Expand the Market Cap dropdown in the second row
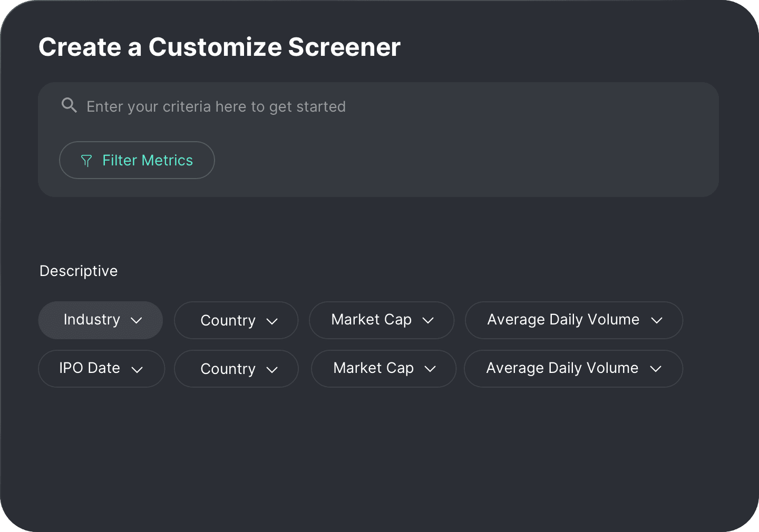759x532 pixels. [x=383, y=368]
